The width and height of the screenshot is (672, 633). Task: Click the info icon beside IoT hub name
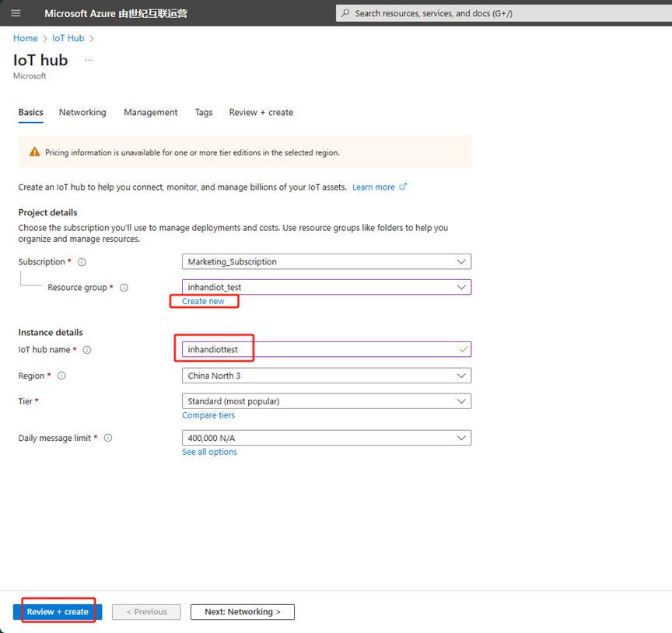click(87, 350)
